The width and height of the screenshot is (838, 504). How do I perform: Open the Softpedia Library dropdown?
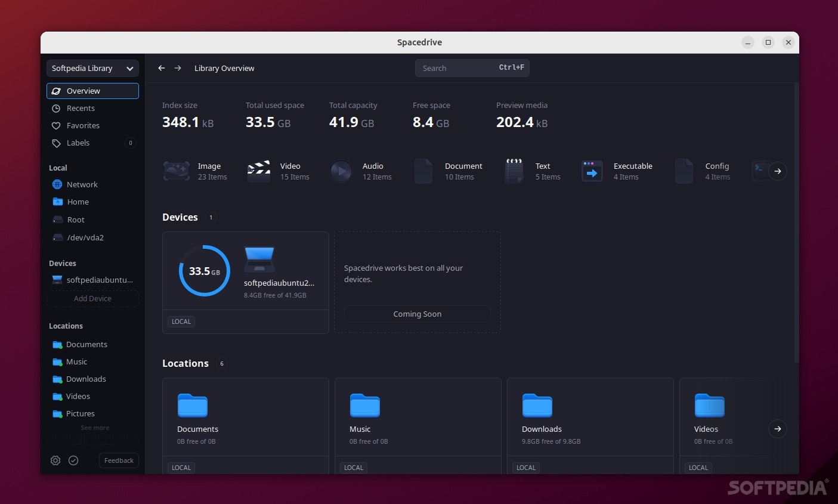coord(92,69)
